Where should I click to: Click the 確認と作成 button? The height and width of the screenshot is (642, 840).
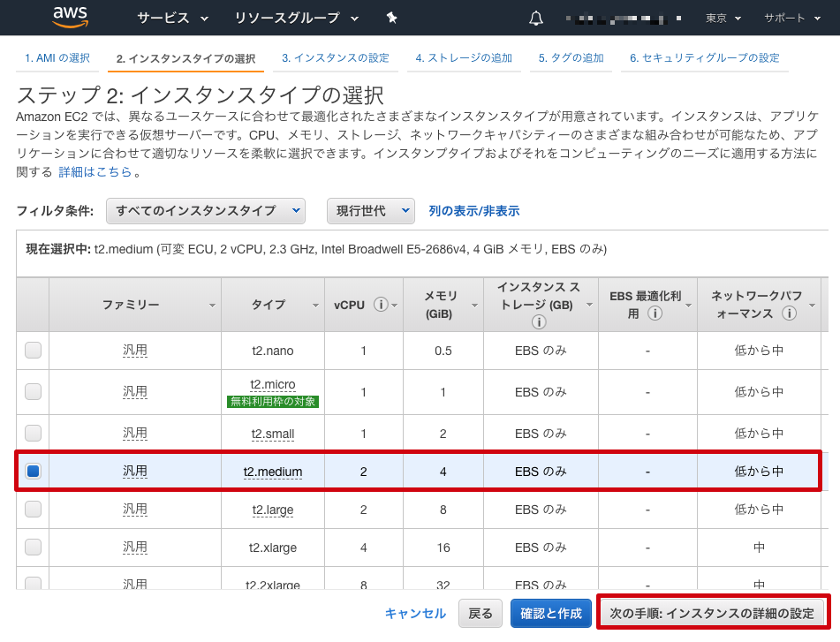coord(550,613)
